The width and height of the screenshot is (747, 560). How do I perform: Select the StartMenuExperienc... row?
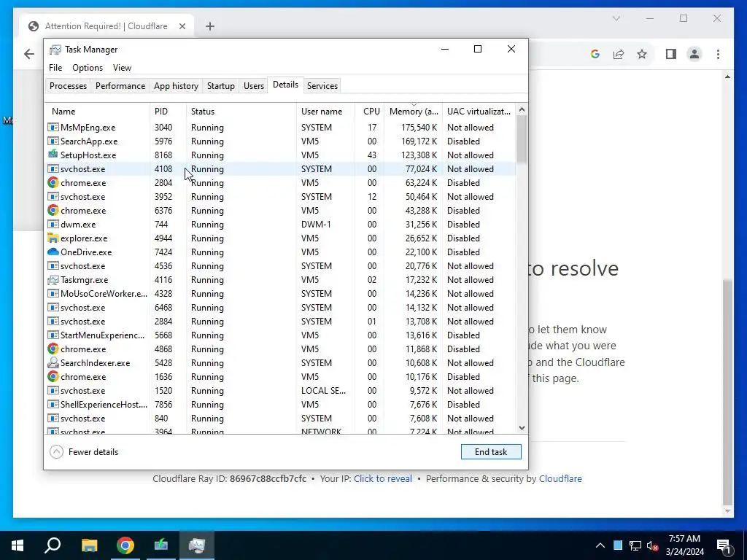(x=281, y=335)
